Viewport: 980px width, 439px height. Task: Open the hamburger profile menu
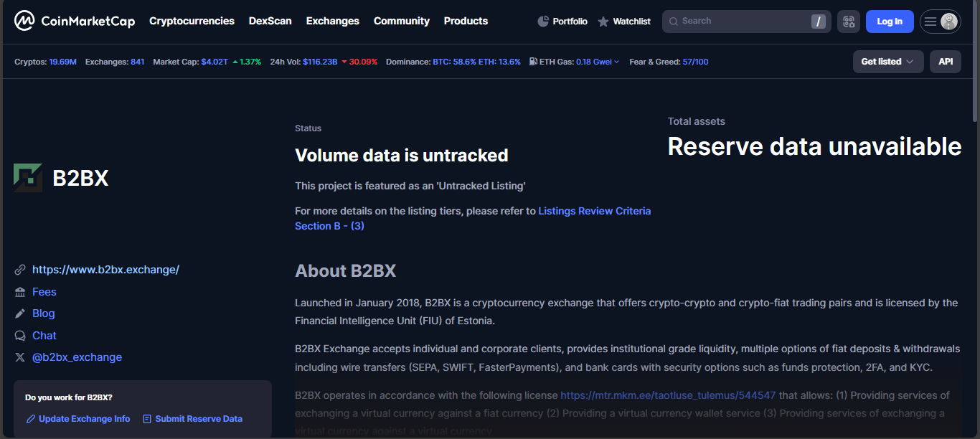coord(940,22)
